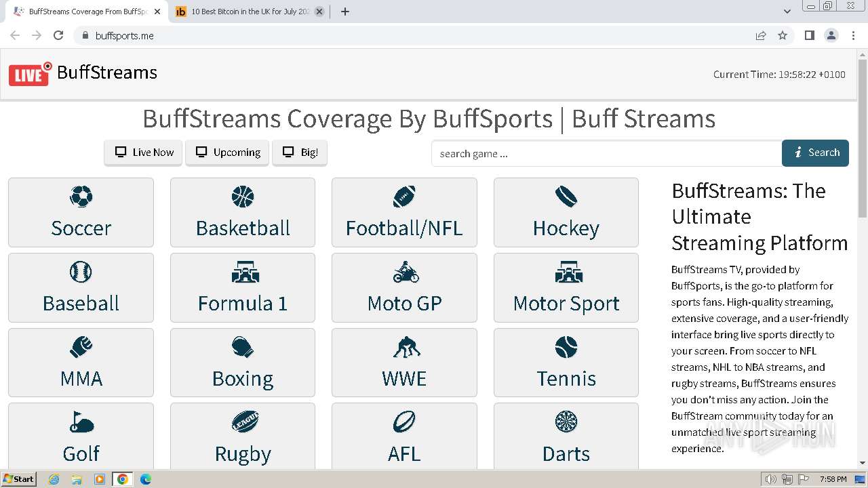Click the Ultimate Streaming Platform heading
The image size is (868, 488).
point(759,217)
